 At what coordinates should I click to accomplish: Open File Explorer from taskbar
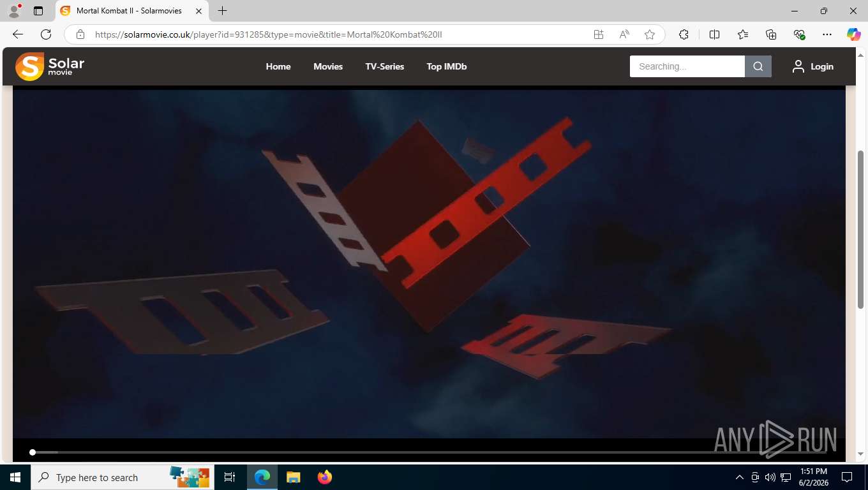click(293, 477)
